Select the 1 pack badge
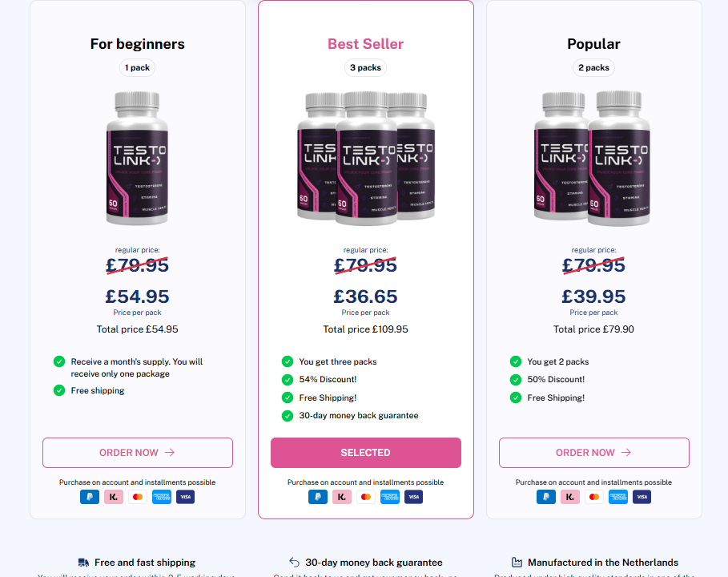The image size is (728, 577). pos(138,68)
